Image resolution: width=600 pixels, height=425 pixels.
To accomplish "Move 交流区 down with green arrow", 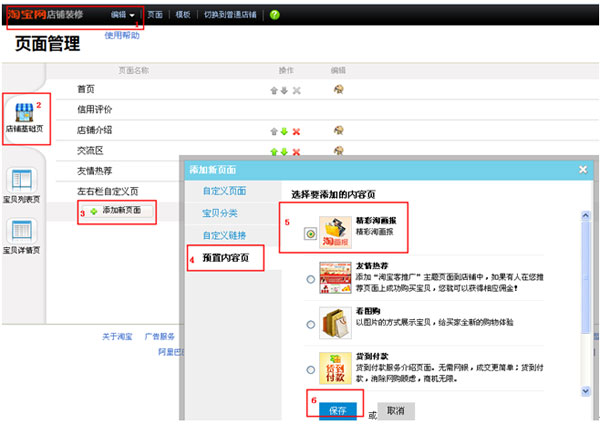I will pos(284,152).
